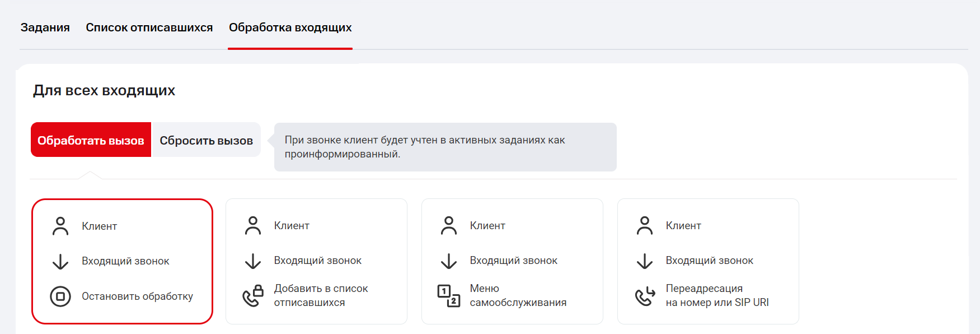Choose the 'Добавить в список отписавшихся' text

coord(321,295)
